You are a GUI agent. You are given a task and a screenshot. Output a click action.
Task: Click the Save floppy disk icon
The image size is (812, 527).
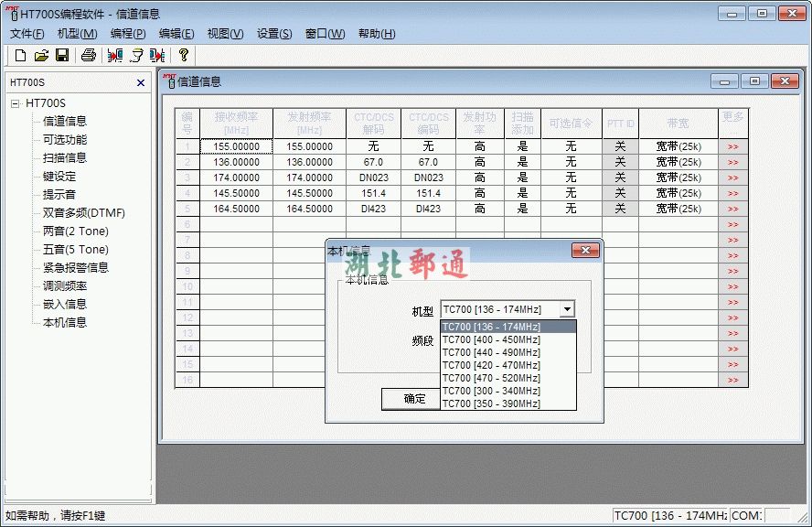(x=62, y=56)
